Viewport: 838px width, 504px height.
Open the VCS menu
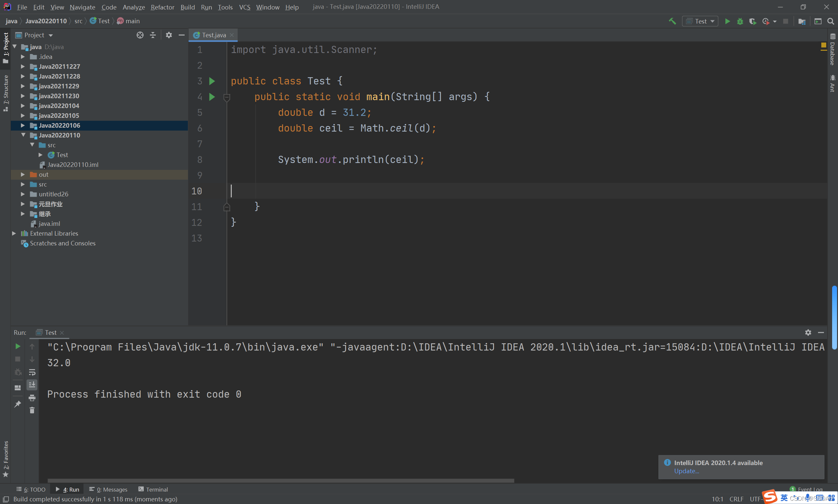[x=245, y=7]
